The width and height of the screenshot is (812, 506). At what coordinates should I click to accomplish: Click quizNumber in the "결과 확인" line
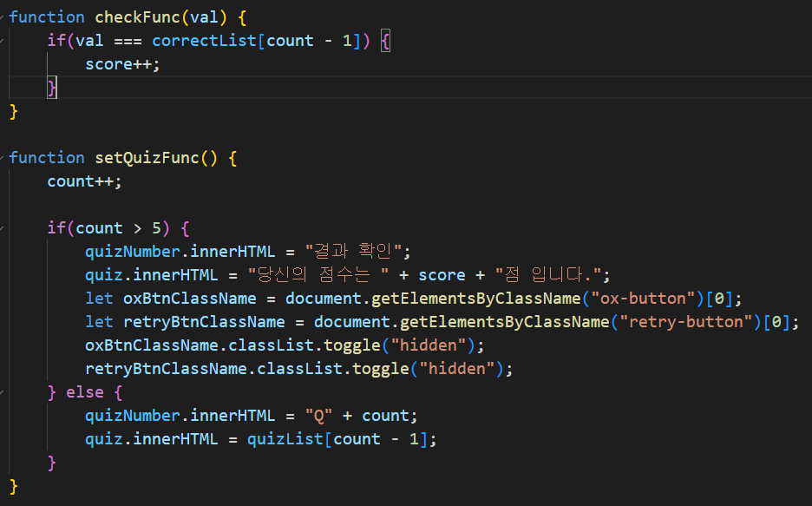(133, 252)
